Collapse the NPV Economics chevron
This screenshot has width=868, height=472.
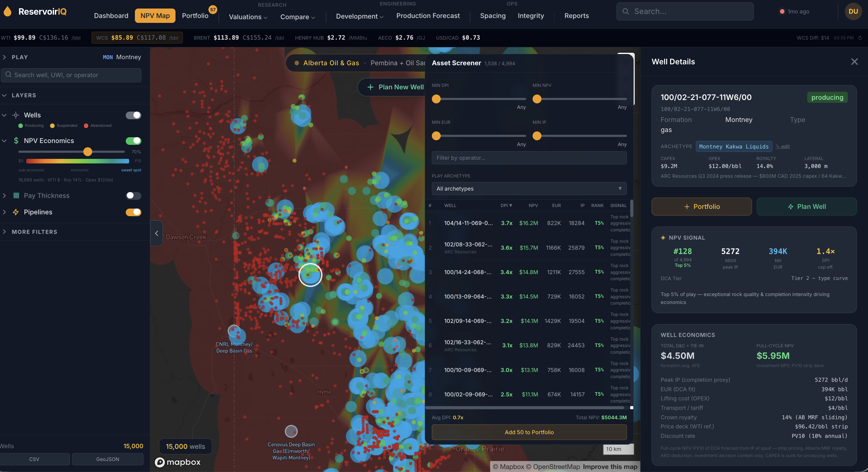4,141
